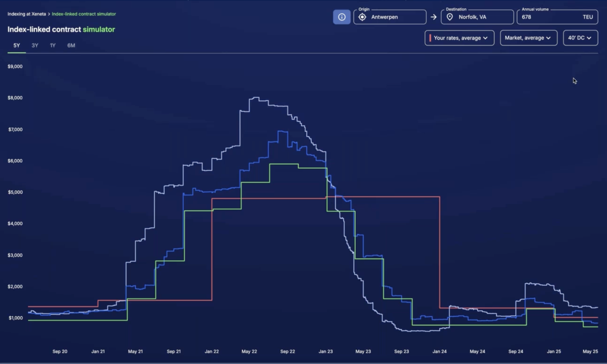This screenshot has width=607, height=364.
Task: Click the chevron on 40' DC
Action: pyautogui.click(x=589, y=38)
